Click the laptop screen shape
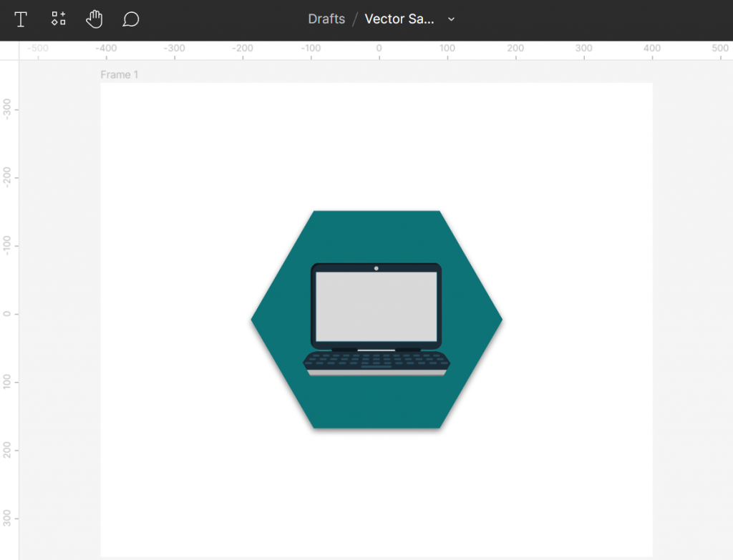This screenshot has width=733, height=560. (376, 308)
